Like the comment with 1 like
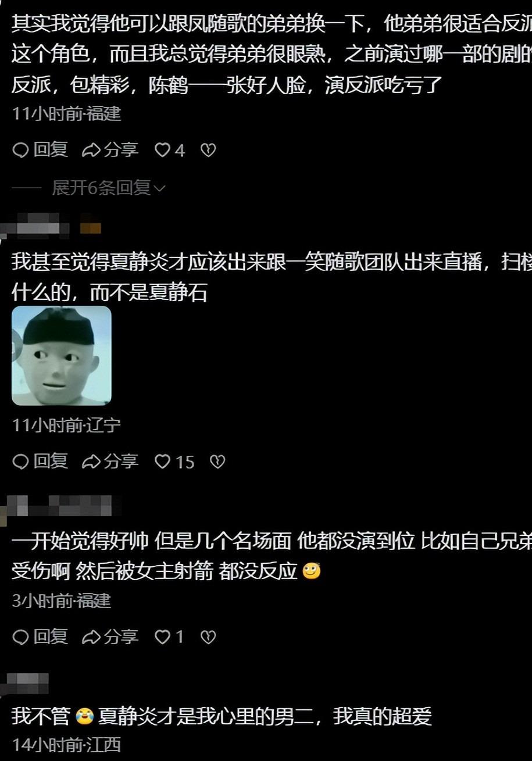 (x=169, y=638)
